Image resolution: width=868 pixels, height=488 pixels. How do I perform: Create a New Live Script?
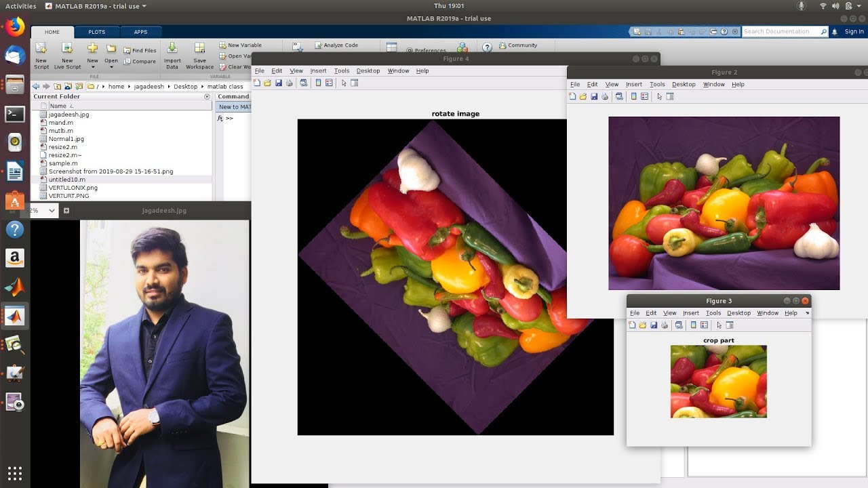click(x=67, y=56)
